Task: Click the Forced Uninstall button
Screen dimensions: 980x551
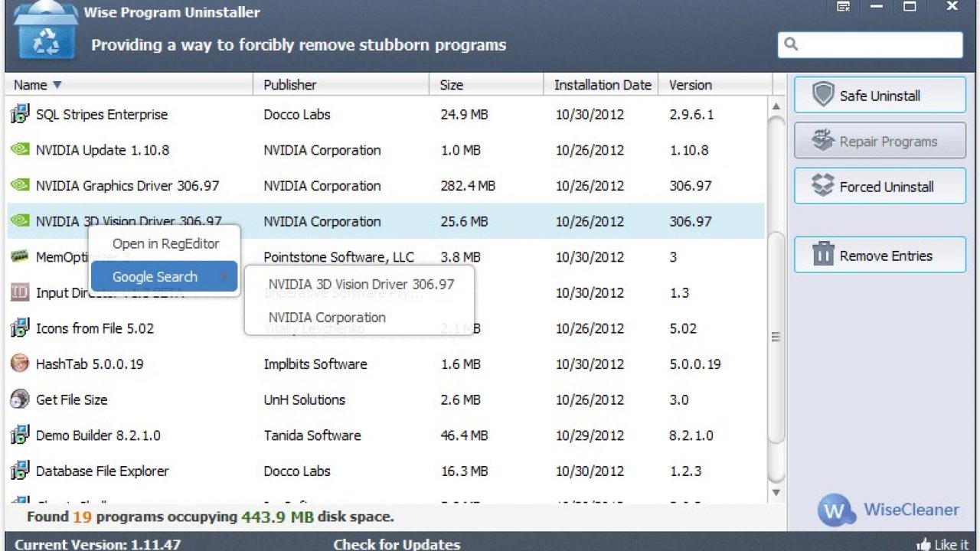Action: click(x=880, y=186)
